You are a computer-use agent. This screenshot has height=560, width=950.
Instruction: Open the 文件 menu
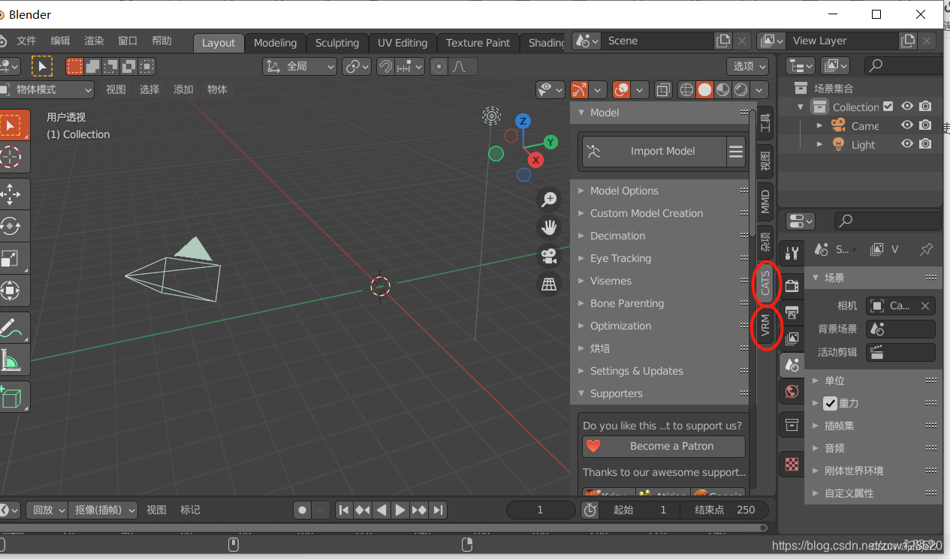point(26,41)
